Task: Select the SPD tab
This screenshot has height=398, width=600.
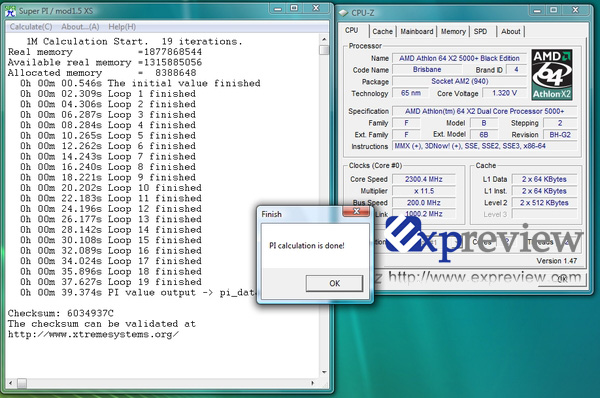Action: (480, 31)
